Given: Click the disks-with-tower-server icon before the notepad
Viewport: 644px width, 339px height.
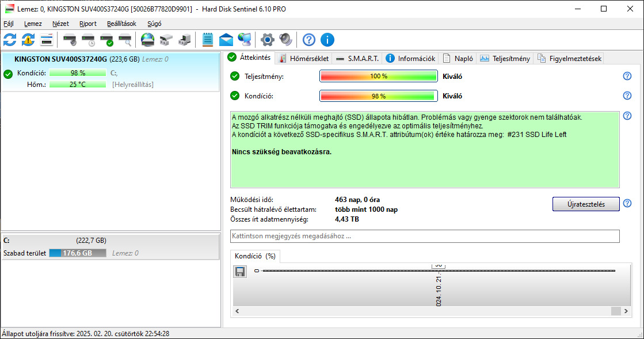Looking at the screenshot, I should 184,40.
